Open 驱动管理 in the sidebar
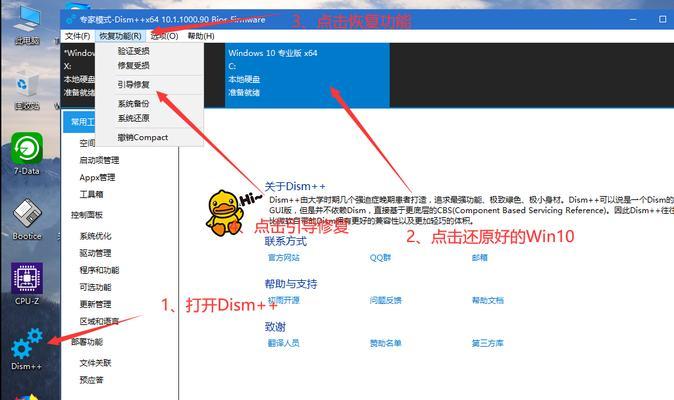This screenshot has height=400, width=674. point(95,253)
